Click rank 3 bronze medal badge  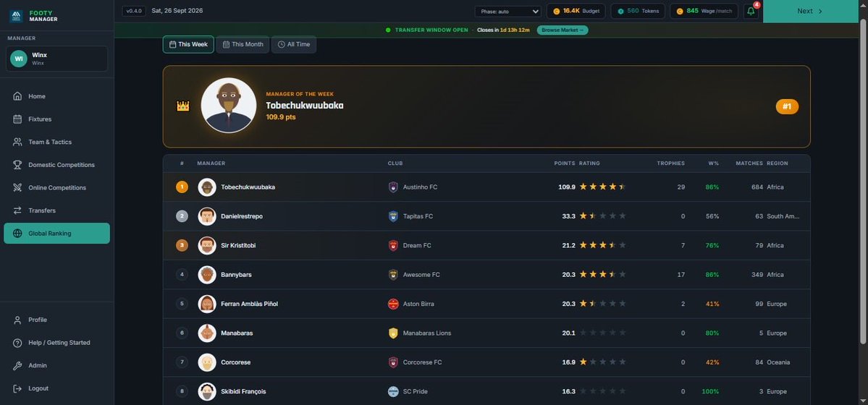coord(182,245)
